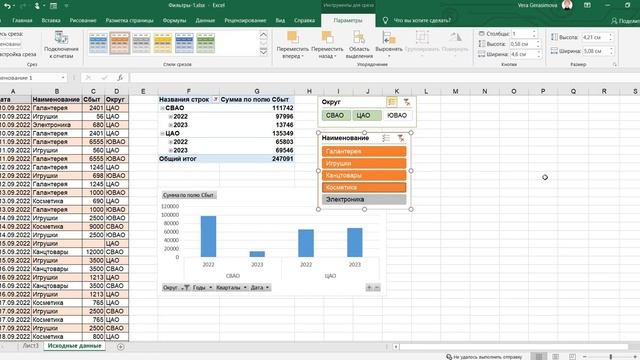Select the green slicer style swatch
Viewport: 640px width, 360px height.
206,43
